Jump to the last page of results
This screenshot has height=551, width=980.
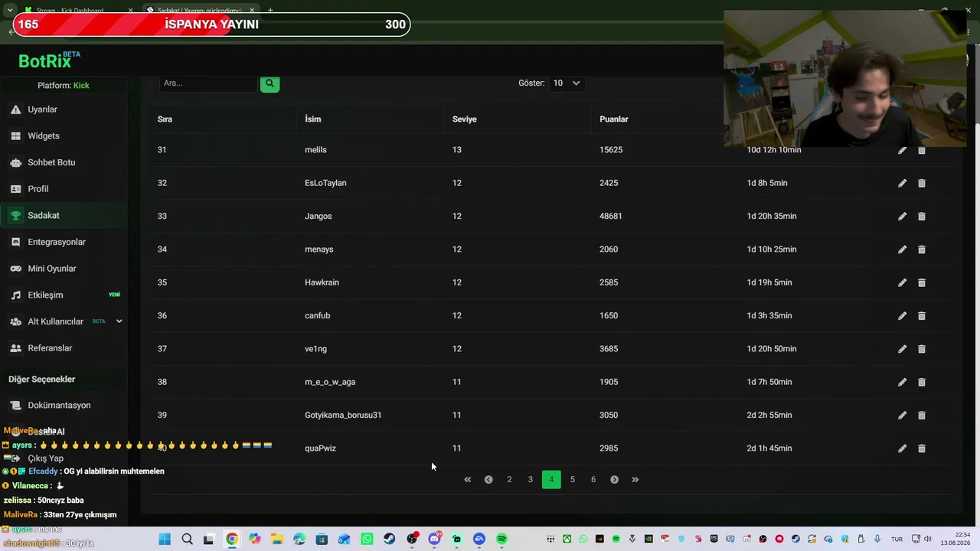[x=635, y=480]
